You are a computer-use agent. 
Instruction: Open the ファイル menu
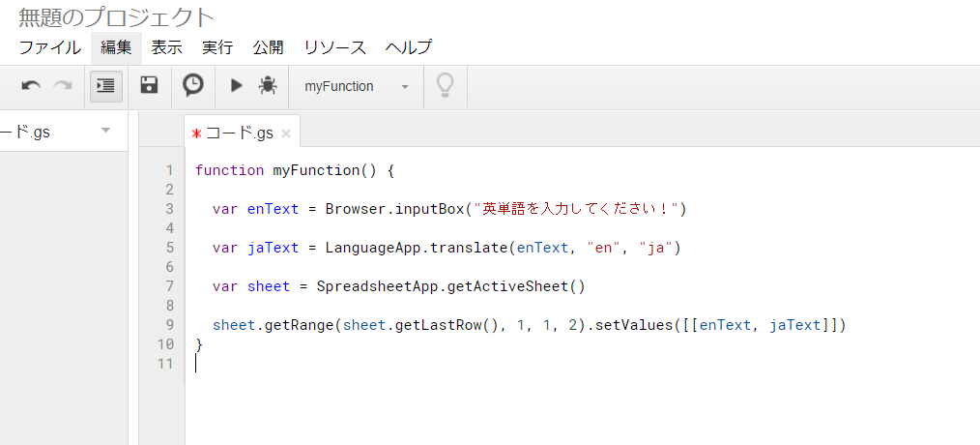(50, 47)
